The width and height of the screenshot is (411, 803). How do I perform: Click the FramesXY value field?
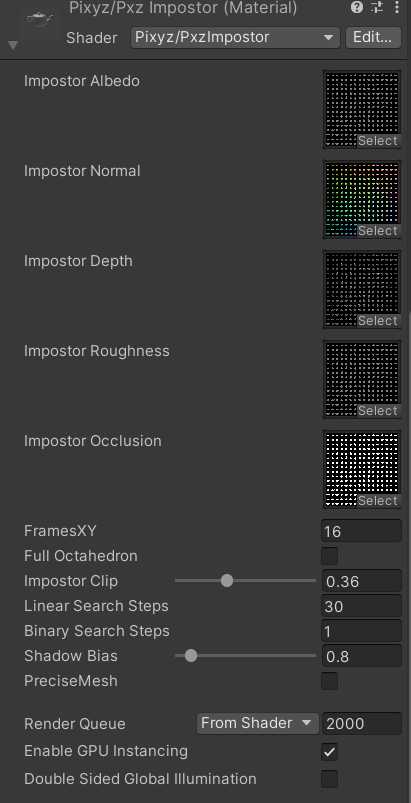pos(361,531)
